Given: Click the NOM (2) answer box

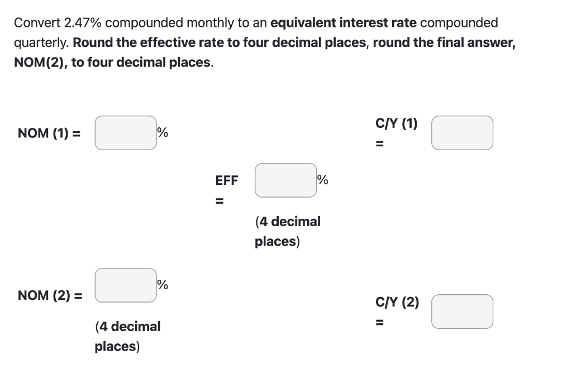Looking at the screenshot, I should [x=125, y=285].
